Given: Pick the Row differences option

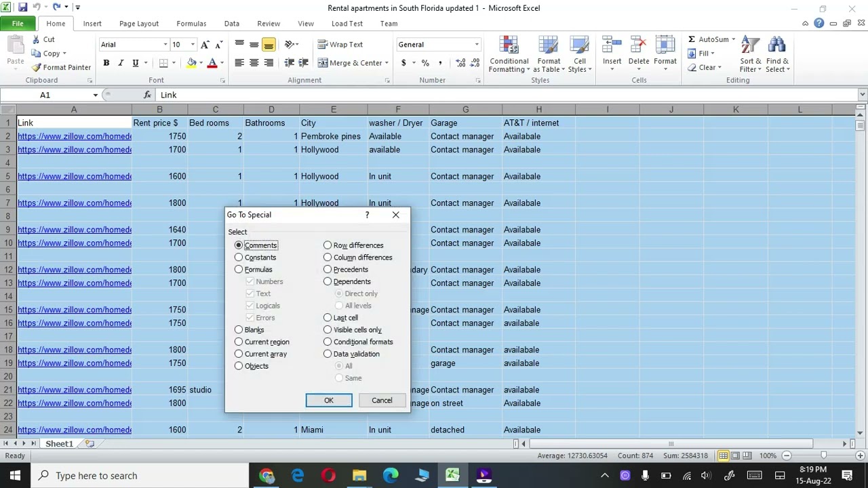Looking at the screenshot, I should coord(328,245).
